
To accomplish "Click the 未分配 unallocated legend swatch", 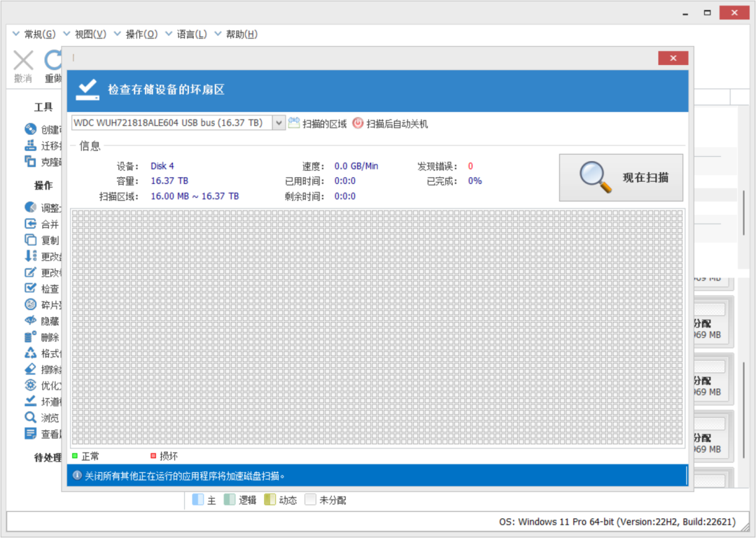I will [311, 500].
